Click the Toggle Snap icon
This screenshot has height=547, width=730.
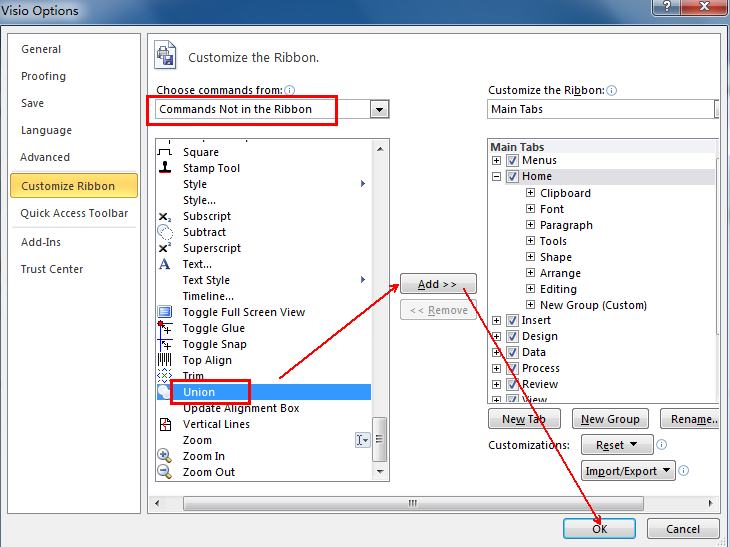(165, 344)
